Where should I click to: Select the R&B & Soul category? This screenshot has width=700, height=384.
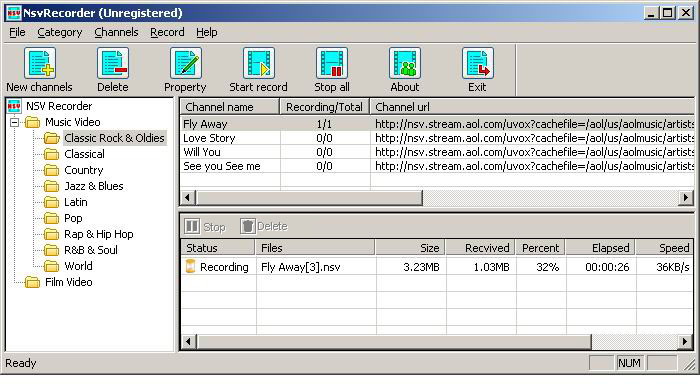pyautogui.click(x=91, y=250)
